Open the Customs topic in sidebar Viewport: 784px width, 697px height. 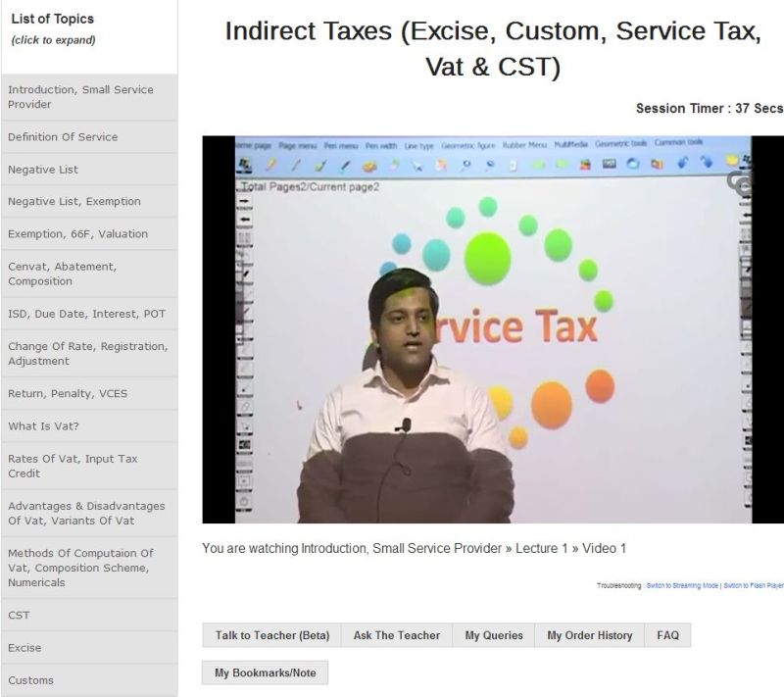click(88, 680)
